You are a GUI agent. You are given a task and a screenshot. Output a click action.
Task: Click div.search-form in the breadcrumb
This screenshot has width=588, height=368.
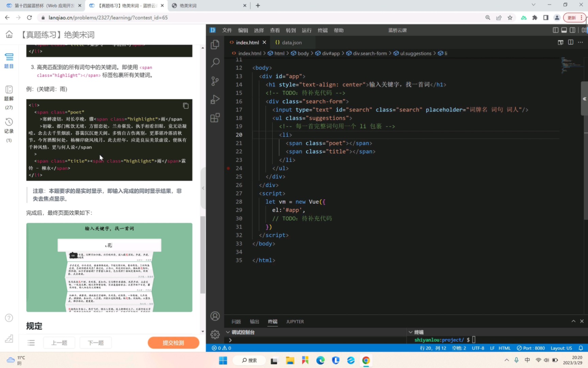tap(370, 53)
